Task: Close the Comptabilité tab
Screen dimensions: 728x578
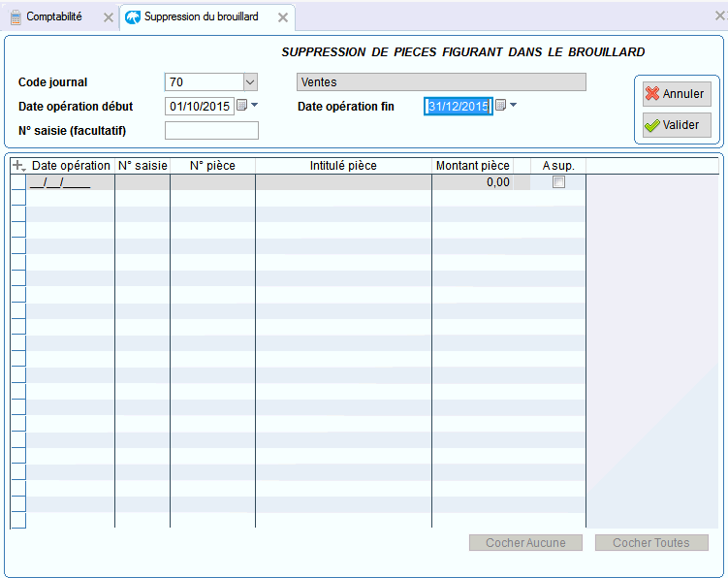Action: click(x=109, y=17)
